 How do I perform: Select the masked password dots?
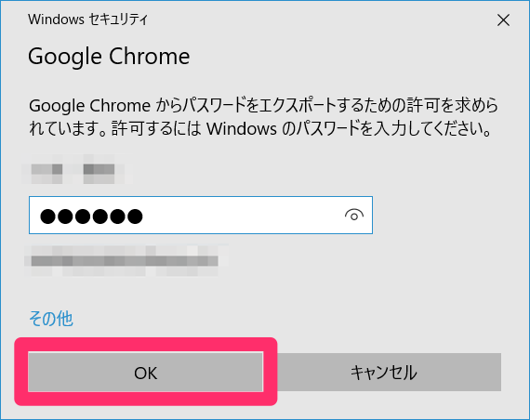(x=91, y=217)
